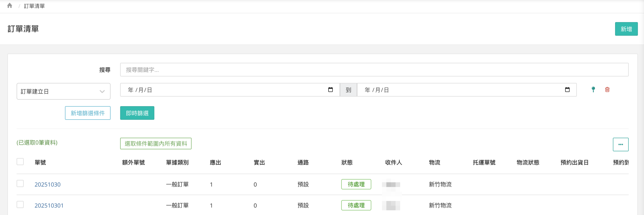Click the 單號 column header
The image size is (644, 215).
40,162
